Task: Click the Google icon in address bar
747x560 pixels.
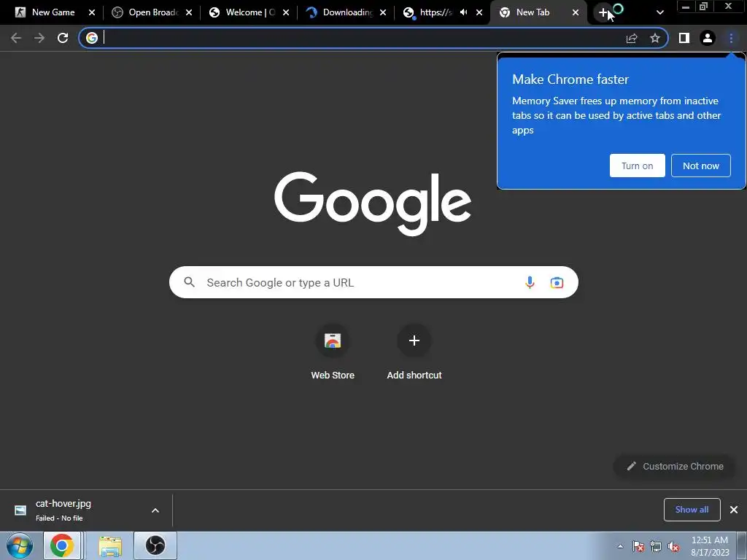Action: click(92, 38)
